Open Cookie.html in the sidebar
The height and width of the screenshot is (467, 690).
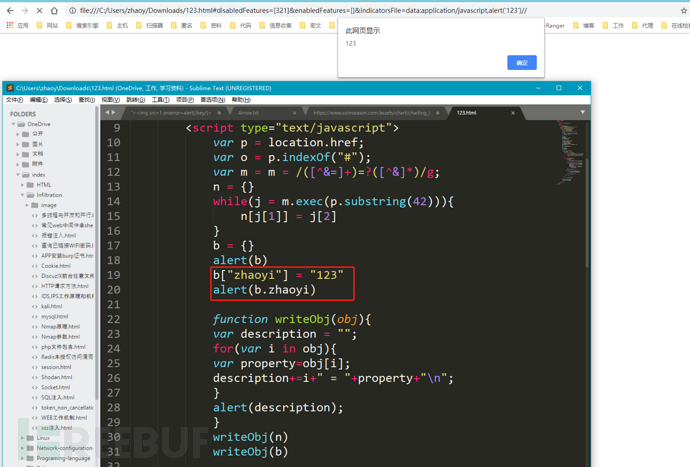pyautogui.click(x=55, y=266)
